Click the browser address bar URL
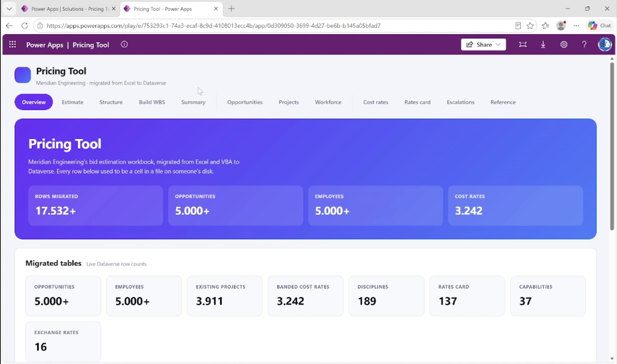617x364 pixels. (x=214, y=26)
